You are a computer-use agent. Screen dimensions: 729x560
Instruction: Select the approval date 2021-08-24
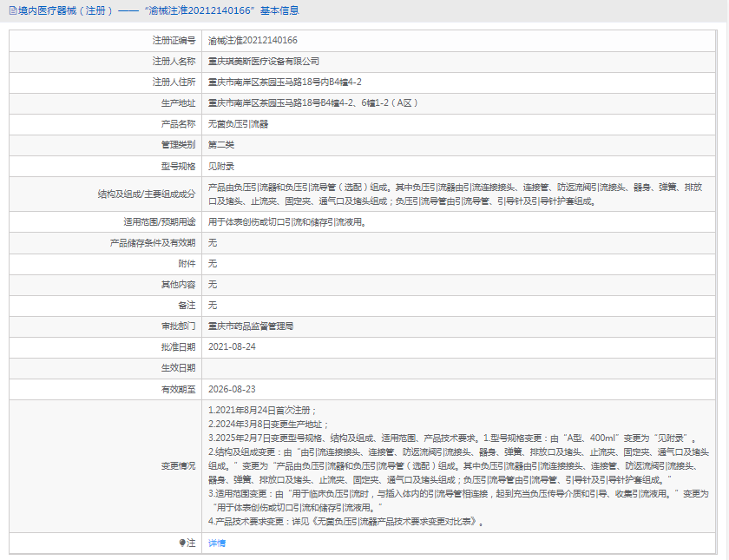pyautogui.click(x=232, y=347)
